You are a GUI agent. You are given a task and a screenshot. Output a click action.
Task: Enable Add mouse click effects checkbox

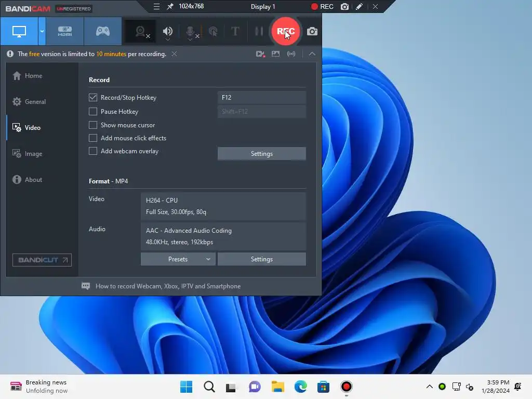click(93, 138)
